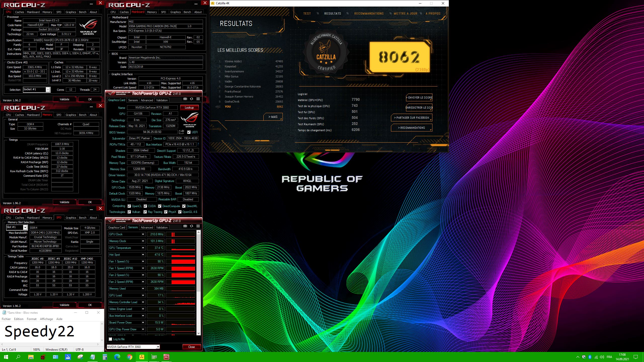Switch to GPU-Z via graphics card taskbar icon
Image resolution: width=644 pixels, height=362 pixels.
pos(154,357)
